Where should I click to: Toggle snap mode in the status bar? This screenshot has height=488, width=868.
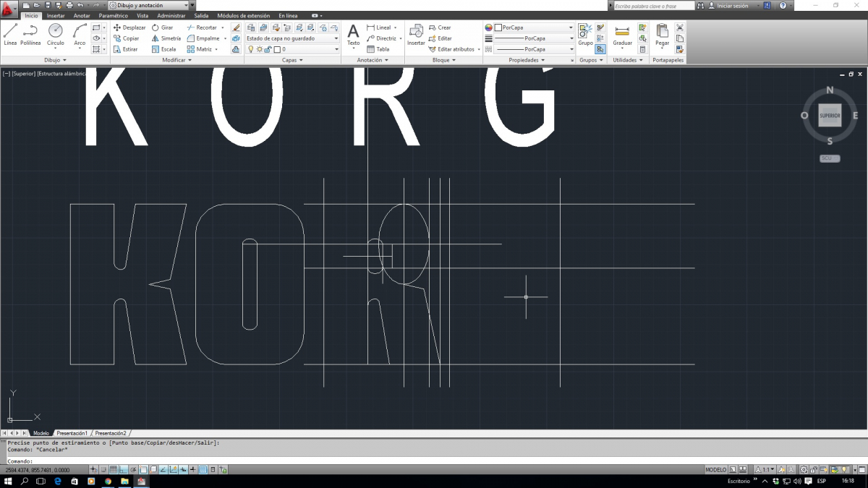click(103, 470)
